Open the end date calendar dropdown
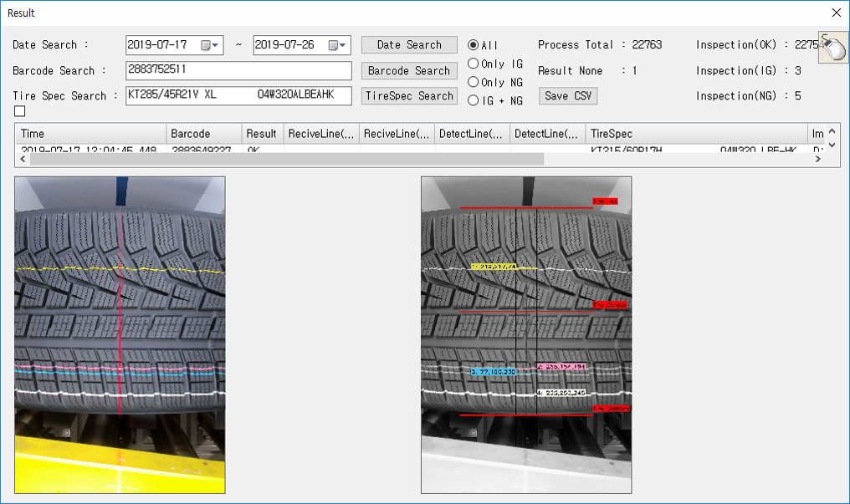The height and width of the screenshot is (504, 850). pos(343,45)
